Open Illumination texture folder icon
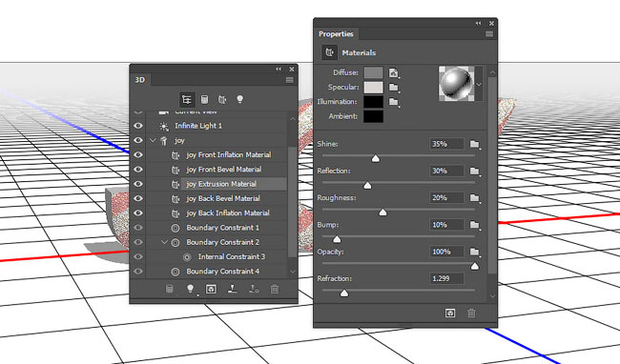 [x=393, y=102]
